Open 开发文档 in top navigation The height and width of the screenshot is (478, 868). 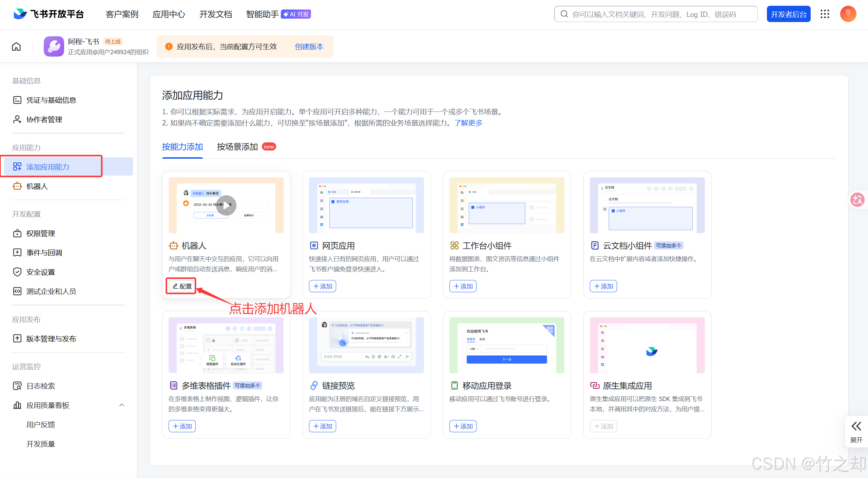click(215, 14)
